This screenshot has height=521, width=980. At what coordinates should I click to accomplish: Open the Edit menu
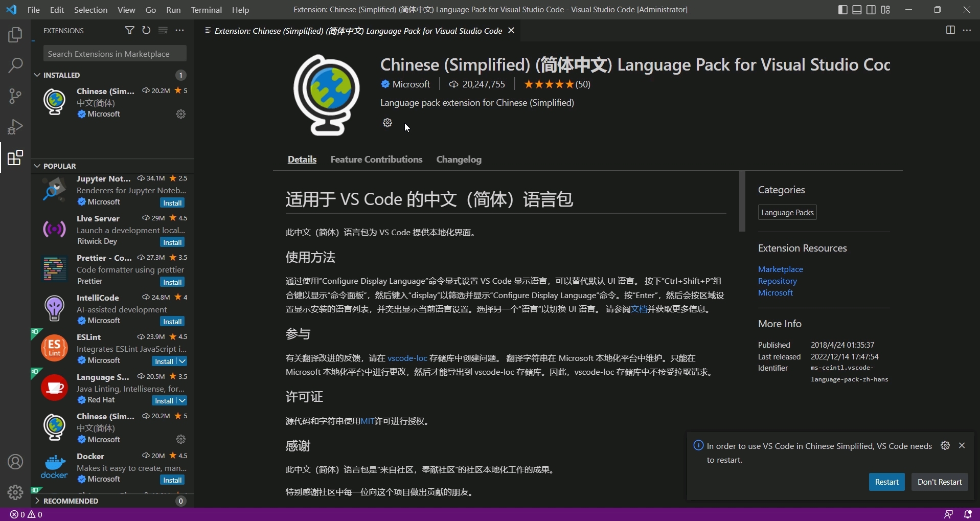57,10
